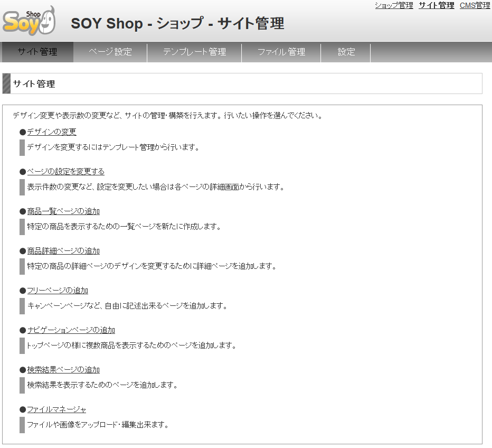Click description デザインを変更するにはテンプレート管理から行います
492x448 pixels.
(x=113, y=147)
